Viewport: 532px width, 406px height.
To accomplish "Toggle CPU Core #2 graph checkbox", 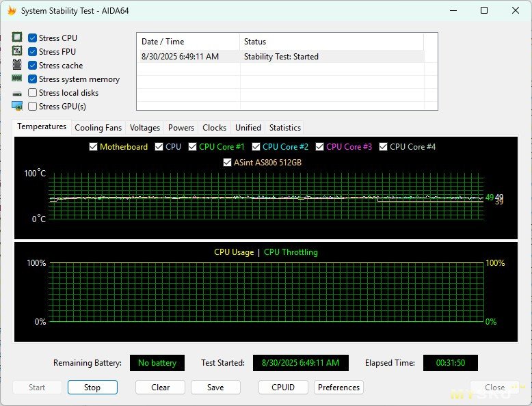I will point(256,146).
